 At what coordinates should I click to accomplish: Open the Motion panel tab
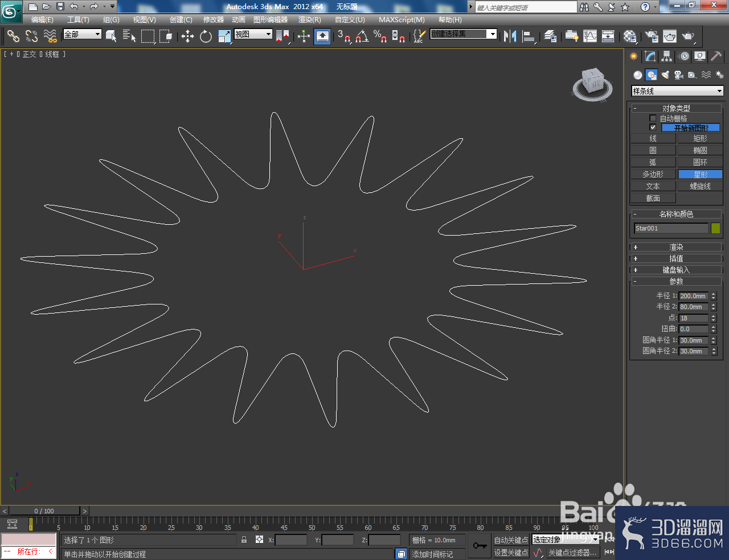tap(683, 56)
